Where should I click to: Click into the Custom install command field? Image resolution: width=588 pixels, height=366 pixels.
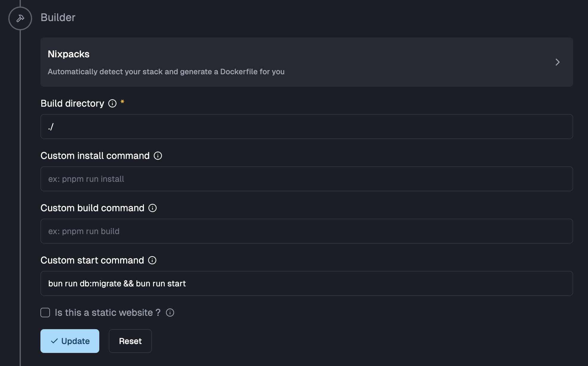[306, 179]
